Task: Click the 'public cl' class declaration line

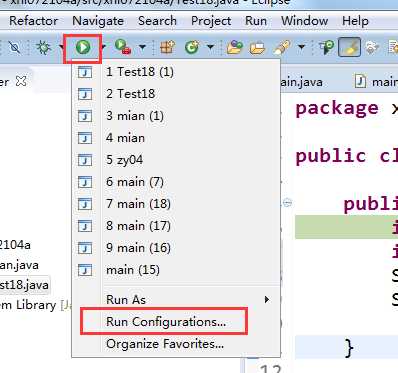Action: click(347, 156)
